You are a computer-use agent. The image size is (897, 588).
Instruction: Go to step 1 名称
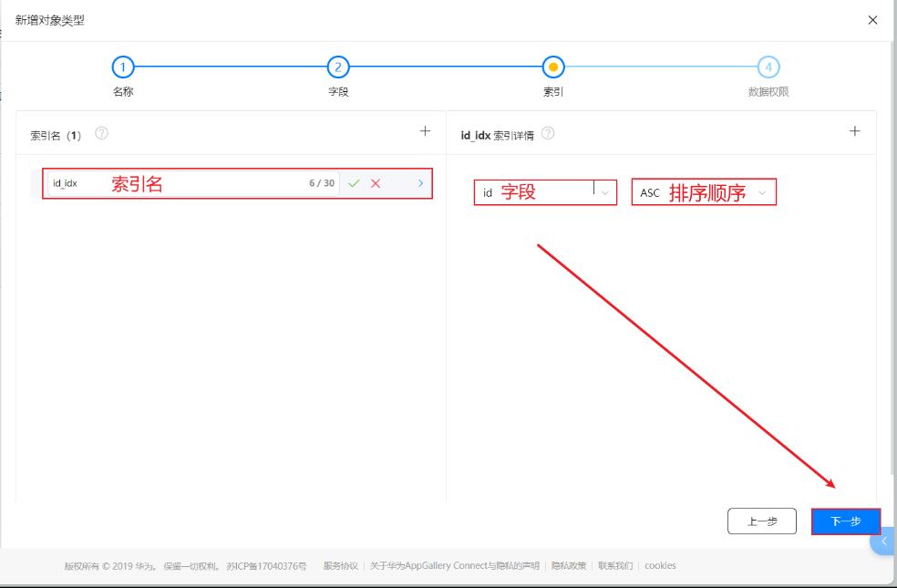point(122,67)
